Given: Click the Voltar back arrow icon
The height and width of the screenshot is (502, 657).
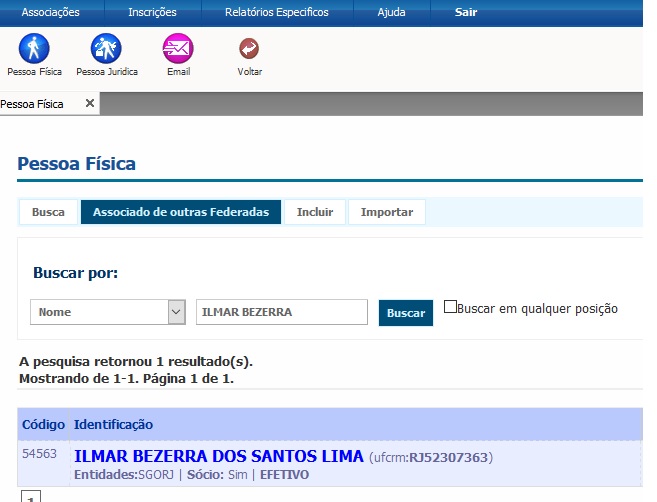Looking at the screenshot, I should [249, 48].
